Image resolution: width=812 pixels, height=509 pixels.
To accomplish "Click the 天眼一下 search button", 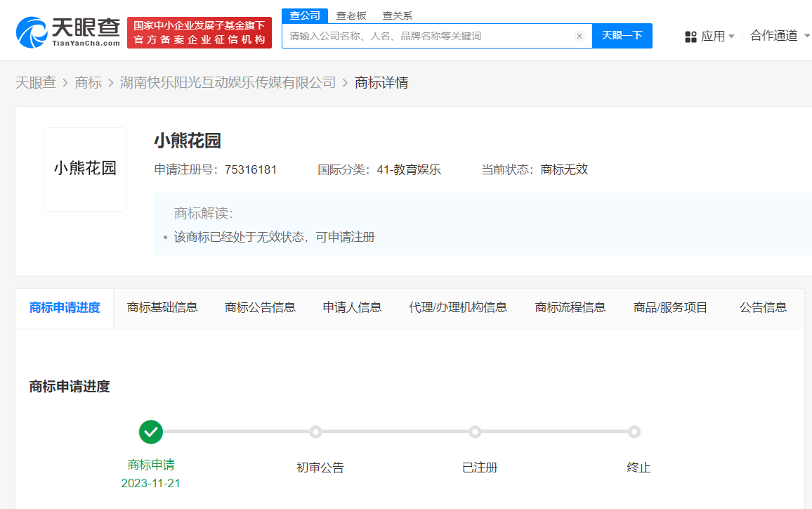I will point(622,36).
